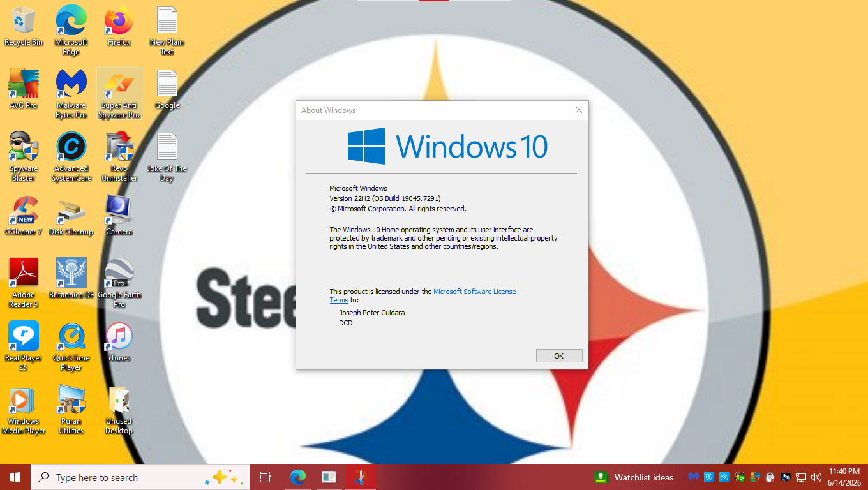Open the SuperAntiSpyware bug tray icon
This screenshot has height=490, width=868.
(x=740, y=477)
